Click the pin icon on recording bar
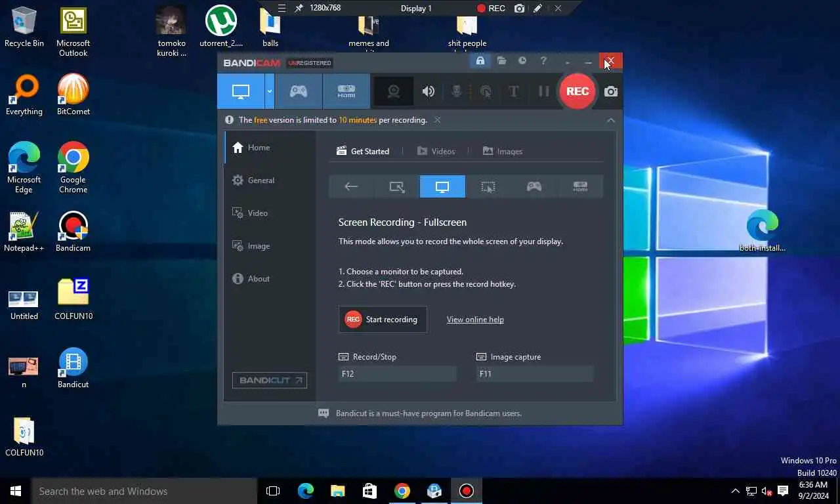Screen dimensions: 840x504 299,9
